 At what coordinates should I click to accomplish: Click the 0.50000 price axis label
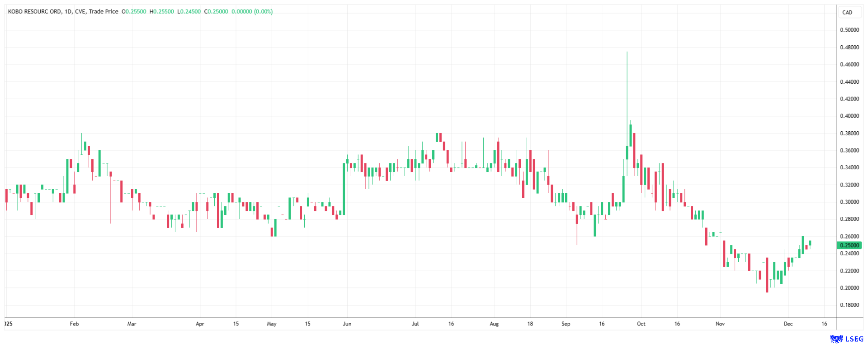pyautogui.click(x=849, y=30)
